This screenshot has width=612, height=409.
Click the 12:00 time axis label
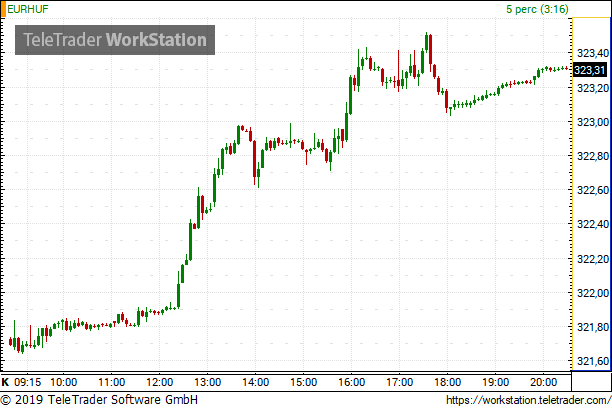tap(160, 382)
